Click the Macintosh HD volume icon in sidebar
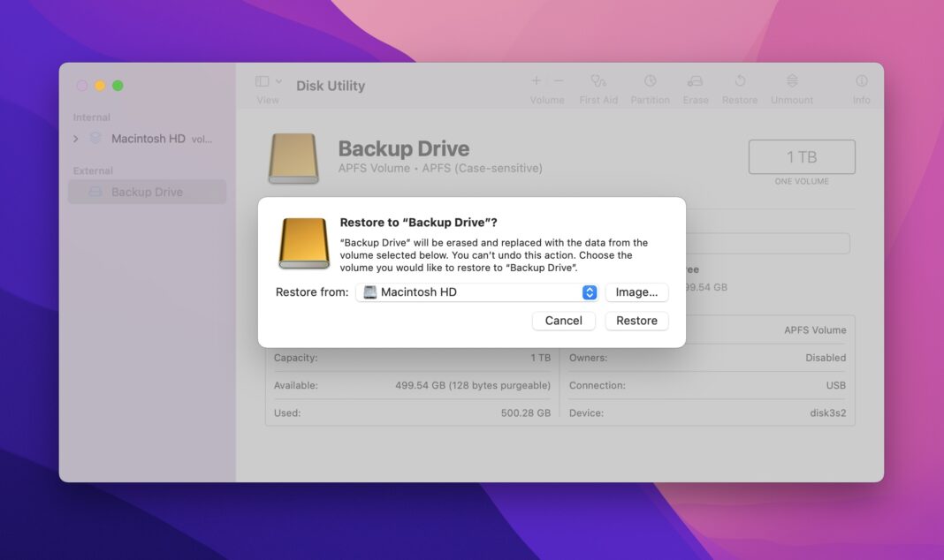 [x=95, y=138]
